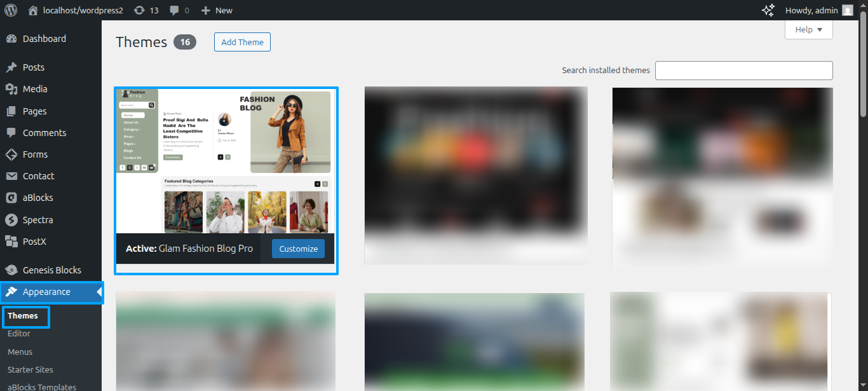The width and height of the screenshot is (868, 391).
Task: Open the Media library menu
Action: pos(35,89)
